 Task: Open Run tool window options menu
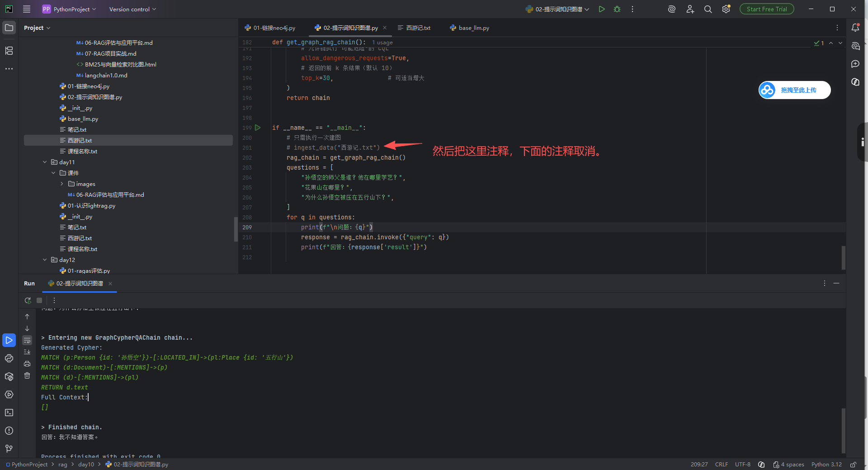[x=825, y=283]
